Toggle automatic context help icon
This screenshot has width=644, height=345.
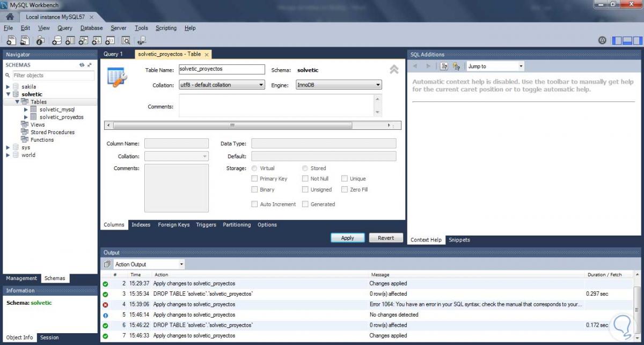coord(456,67)
